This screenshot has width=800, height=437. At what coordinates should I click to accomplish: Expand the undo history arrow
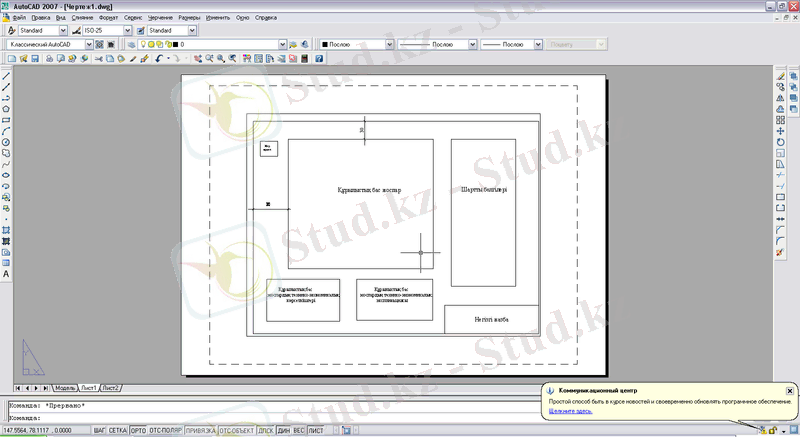[x=168, y=59]
